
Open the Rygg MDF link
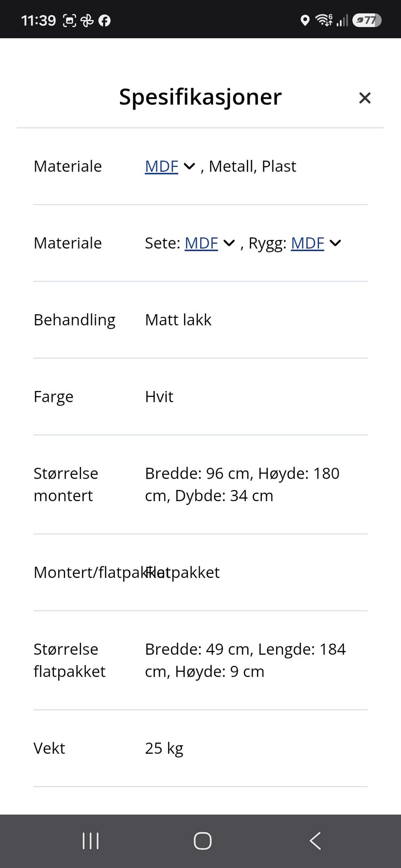pos(307,243)
